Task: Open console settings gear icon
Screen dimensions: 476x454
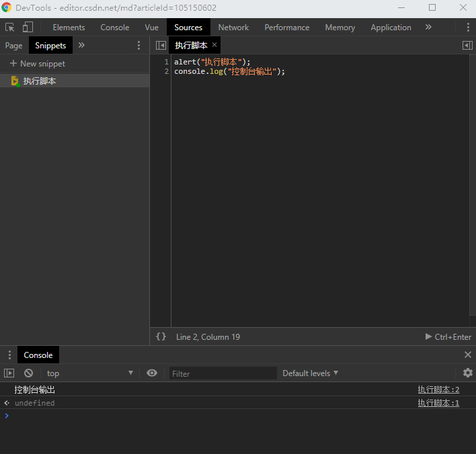Action: pyautogui.click(x=467, y=373)
